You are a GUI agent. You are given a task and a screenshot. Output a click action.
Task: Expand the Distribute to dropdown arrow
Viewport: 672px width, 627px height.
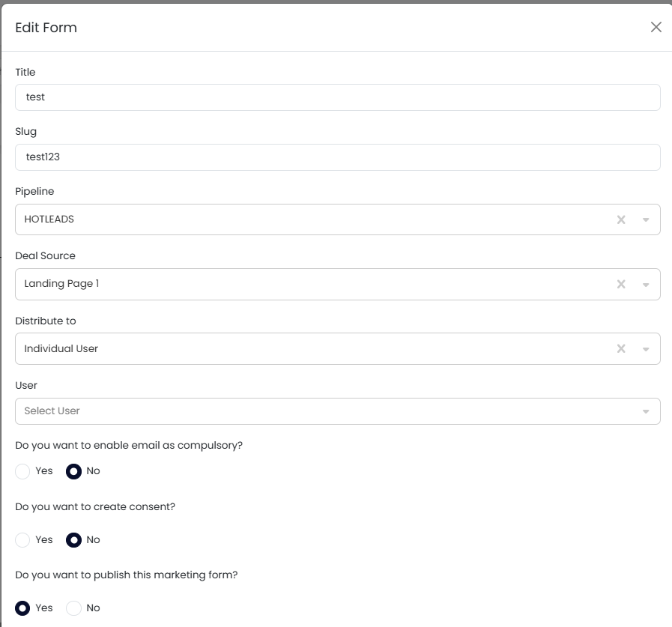pyautogui.click(x=645, y=348)
